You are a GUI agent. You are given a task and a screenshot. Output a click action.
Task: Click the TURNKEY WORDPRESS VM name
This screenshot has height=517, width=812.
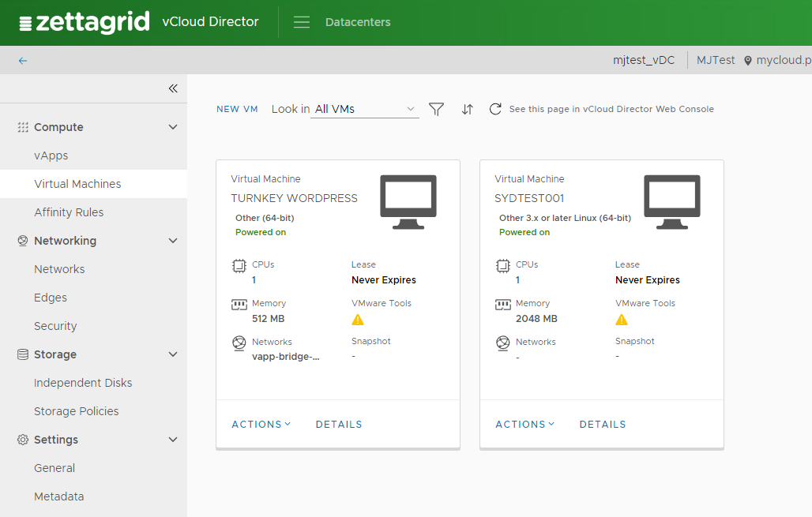click(x=294, y=198)
